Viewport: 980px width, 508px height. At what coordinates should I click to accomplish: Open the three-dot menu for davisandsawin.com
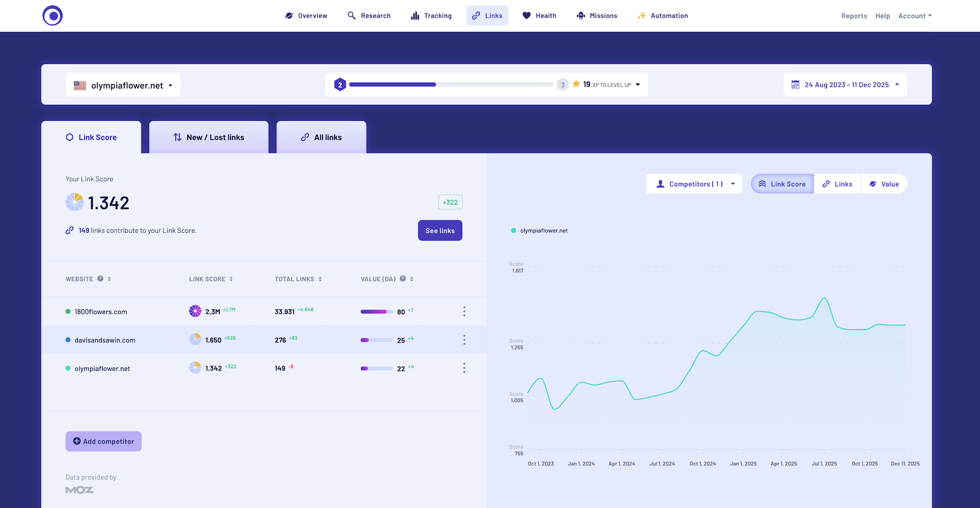[x=464, y=340]
